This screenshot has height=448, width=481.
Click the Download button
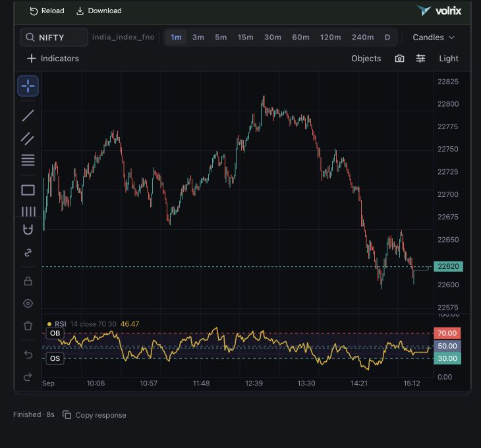click(x=99, y=11)
